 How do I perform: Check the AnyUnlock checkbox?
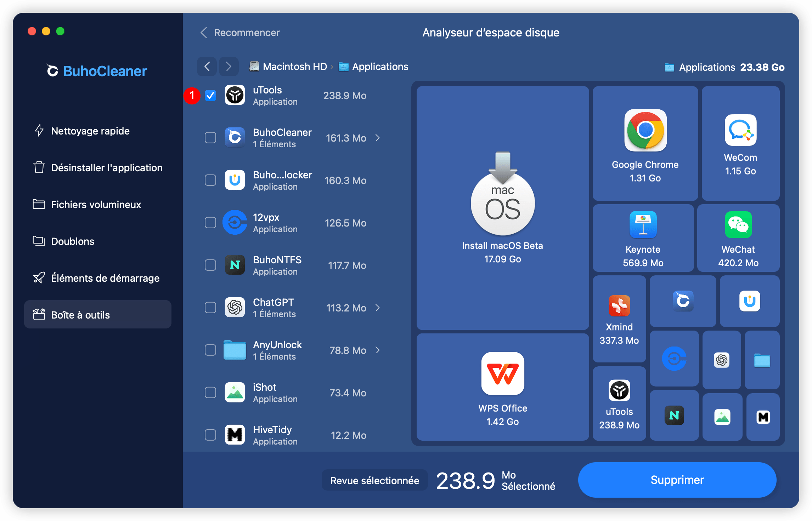(x=210, y=350)
